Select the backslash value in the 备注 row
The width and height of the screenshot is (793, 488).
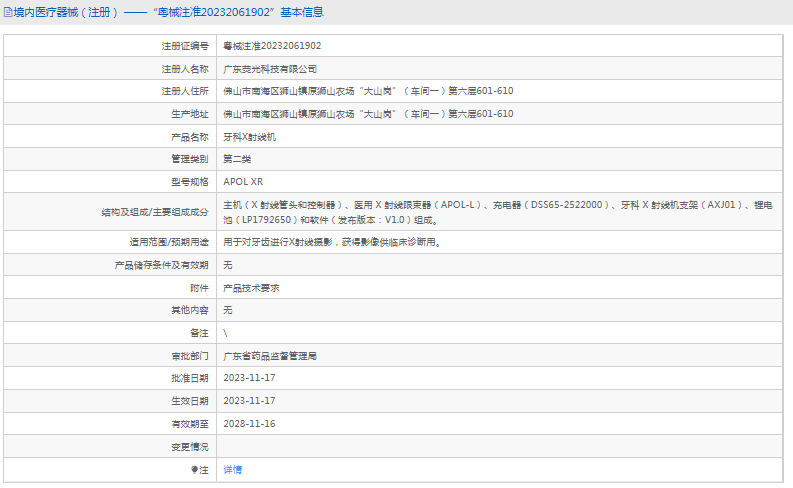(226, 333)
